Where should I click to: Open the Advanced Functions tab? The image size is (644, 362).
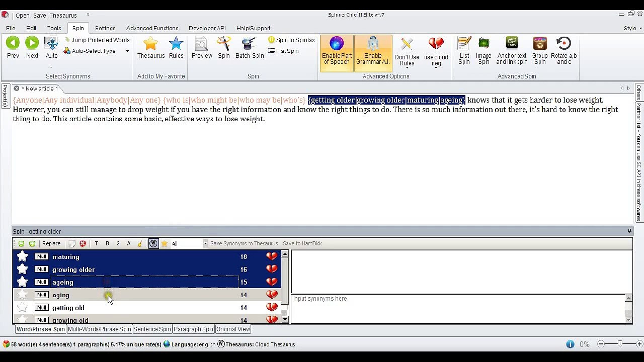pos(152,28)
